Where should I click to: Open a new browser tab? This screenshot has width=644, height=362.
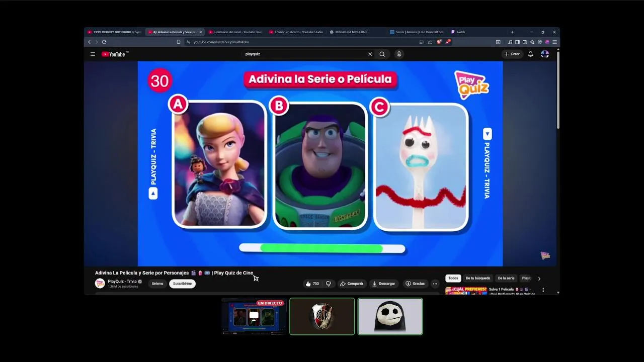coord(512,32)
